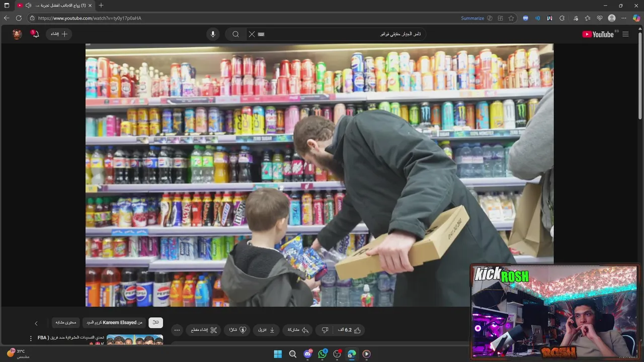Image resolution: width=644 pixels, height=362 pixels.
Task: Open the weather widget 31°C
Action: tap(18, 353)
